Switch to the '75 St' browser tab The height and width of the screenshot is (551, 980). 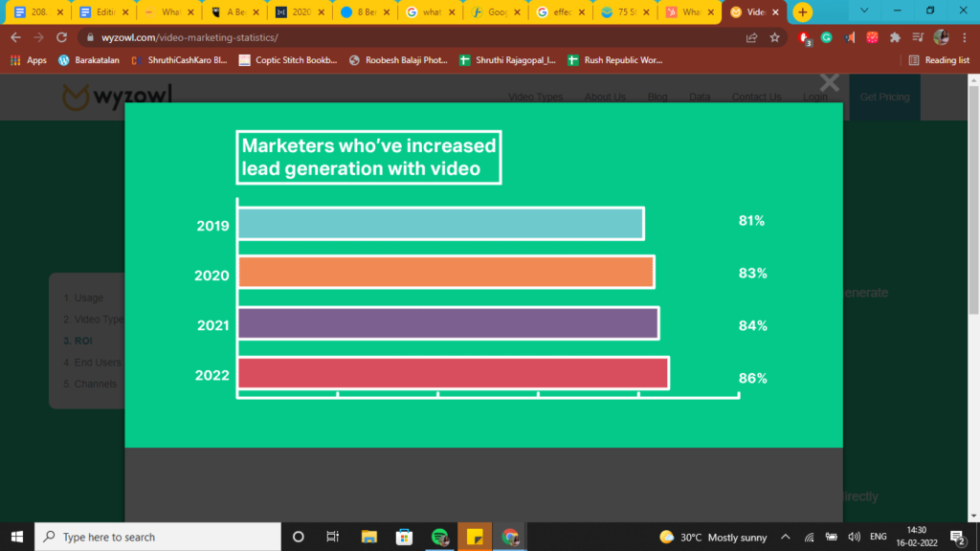(x=622, y=12)
